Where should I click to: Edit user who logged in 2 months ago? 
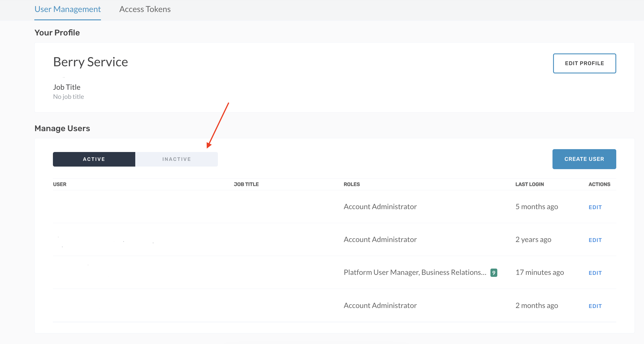595,305
